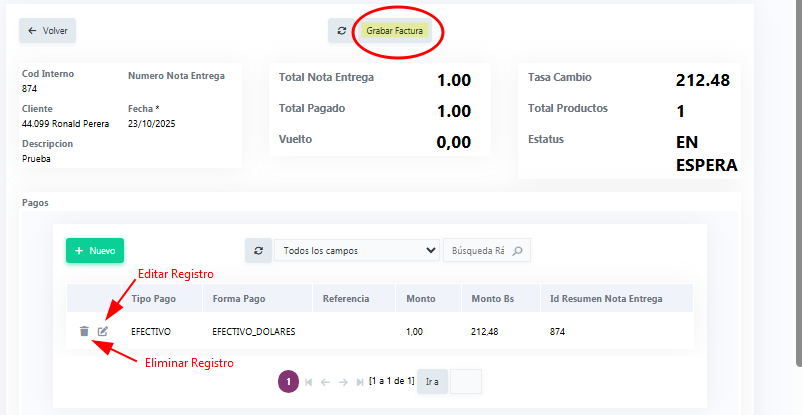Image resolution: width=802 pixels, height=415 pixels.
Task: Click the Ir a button in the pagination
Action: (432, 382)
